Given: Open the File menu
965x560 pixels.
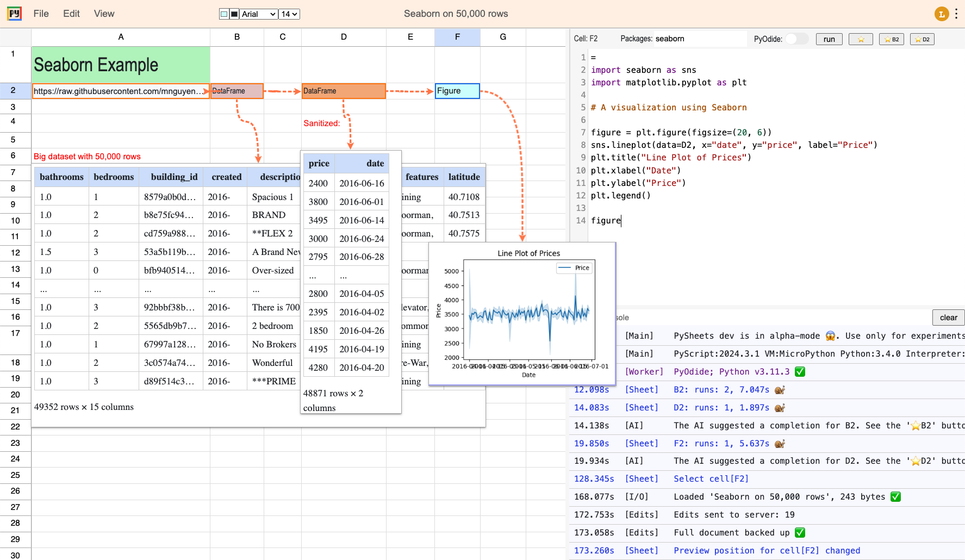Looking at the screenshot, I should tap(40, 14).
